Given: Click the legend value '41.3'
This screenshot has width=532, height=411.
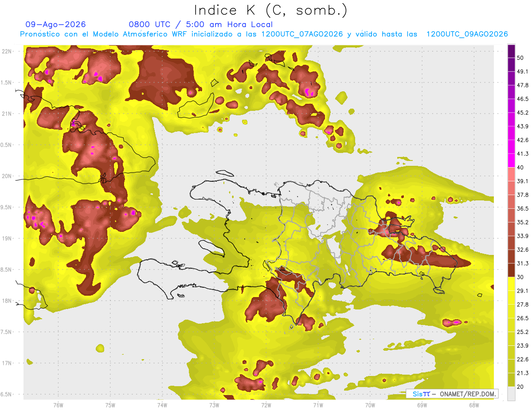Looking at the screenshot, I should click(523, 154).
